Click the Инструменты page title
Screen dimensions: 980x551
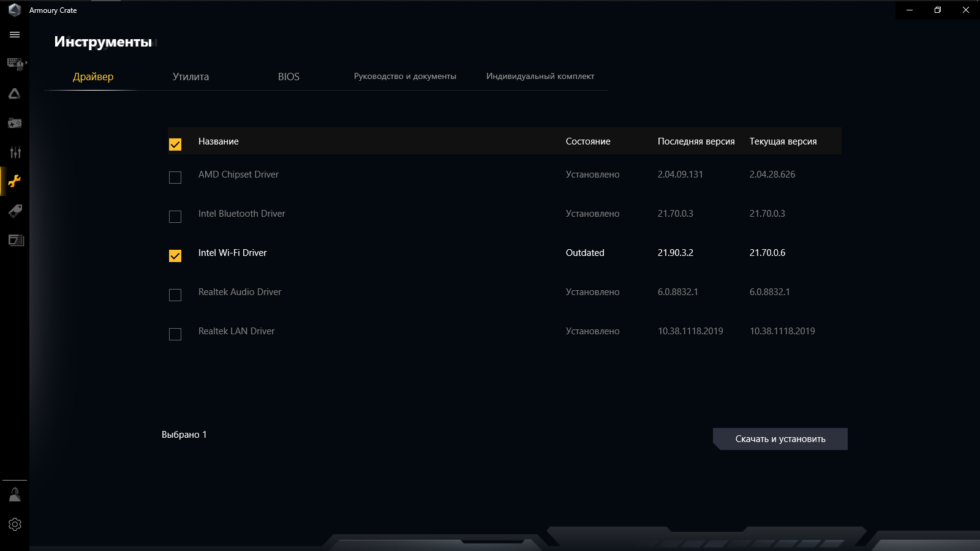click(103, 42)
